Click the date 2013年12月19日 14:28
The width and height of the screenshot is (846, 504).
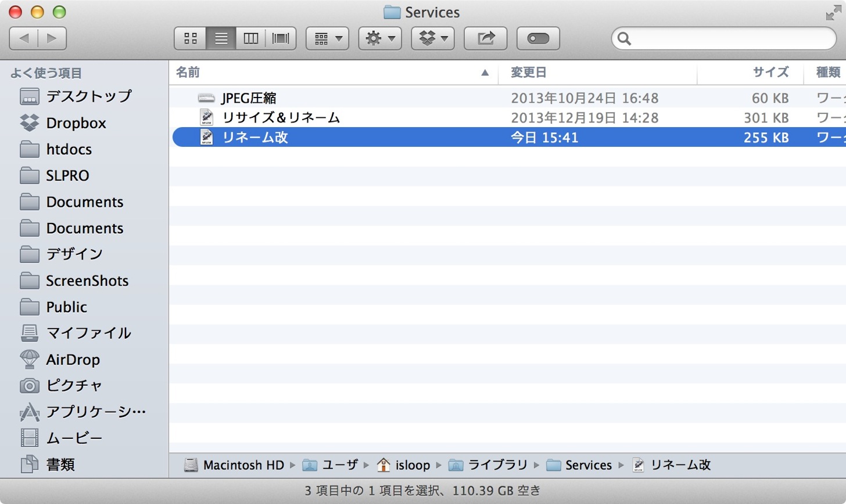(x=585, y=118)
